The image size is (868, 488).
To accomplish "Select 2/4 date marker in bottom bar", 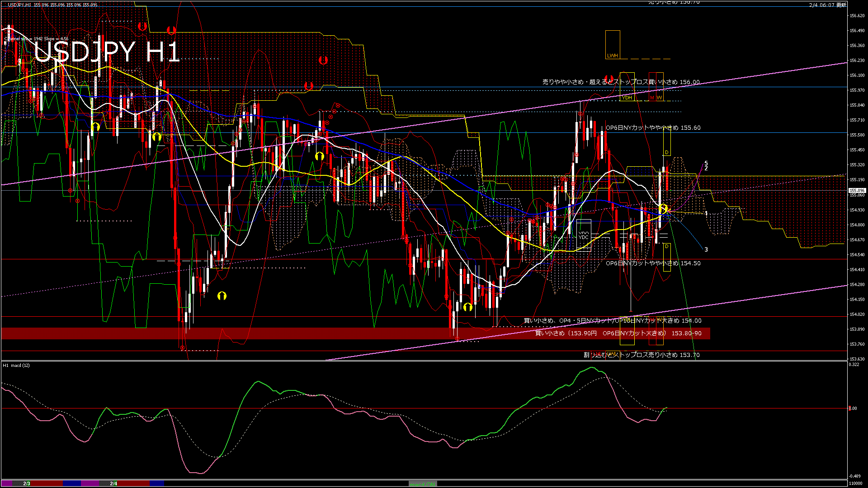I will [113, 483].
